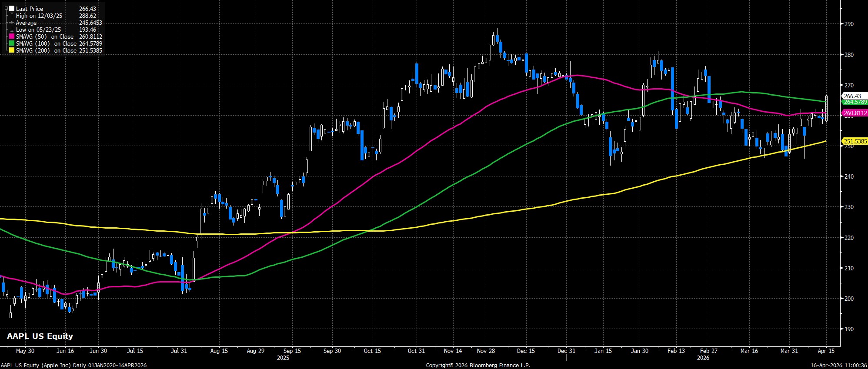Click the 2026 year label on time axis
Screen dimensions: 868x369
[x=703, y=358]
